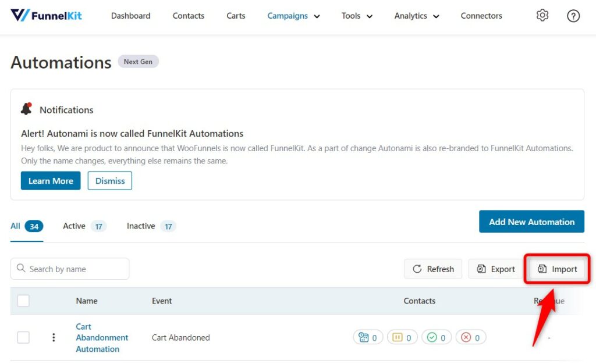Switch to the Active automations tab
Screen dimensions: 596x364
84,226
